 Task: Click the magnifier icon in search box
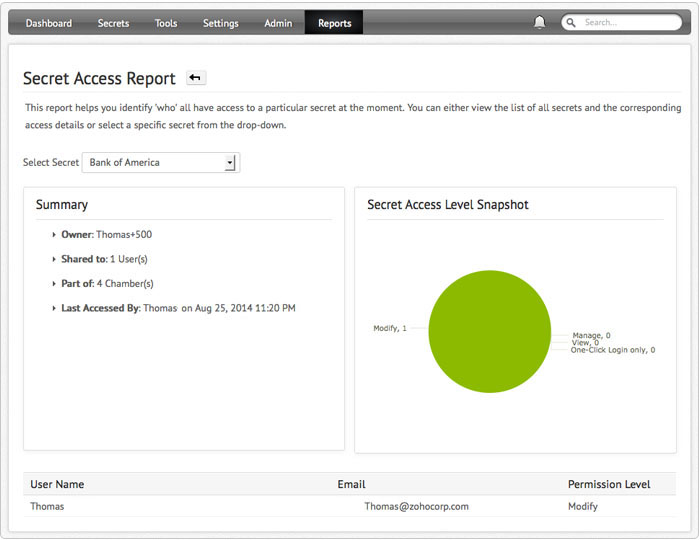(x=571, y=22)
